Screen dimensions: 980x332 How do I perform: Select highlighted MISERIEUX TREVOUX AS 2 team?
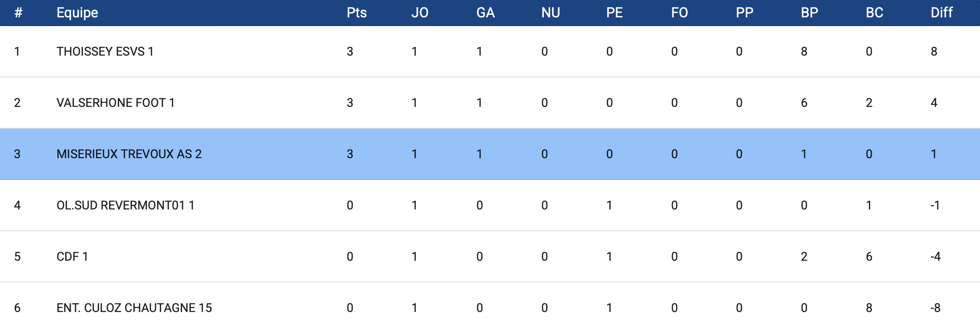[x=129, y=154]
